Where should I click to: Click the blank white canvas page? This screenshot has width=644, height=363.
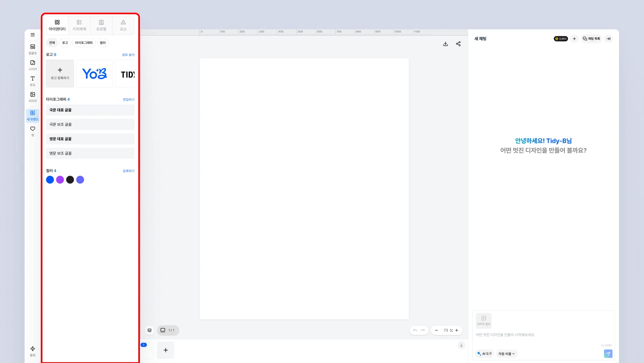304,189
